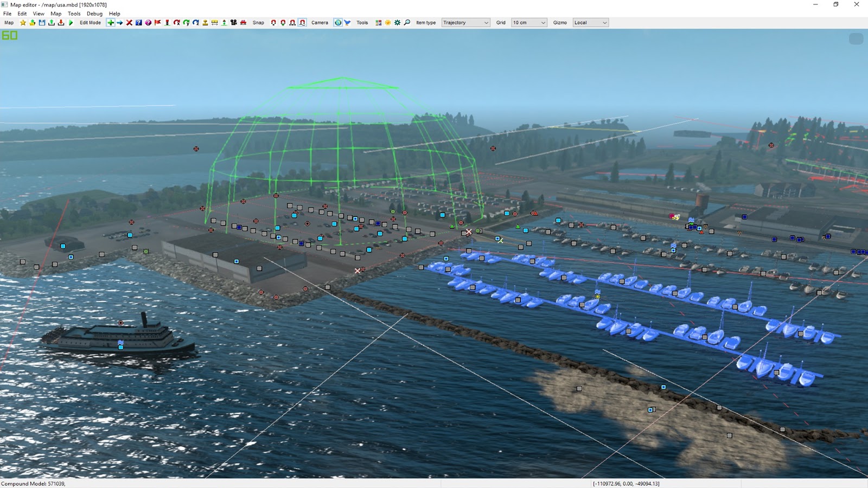The height and width of the screenshot is (488, 868).
Task: Open the Grid 10 cm dropdown
Action: point(529,23)
